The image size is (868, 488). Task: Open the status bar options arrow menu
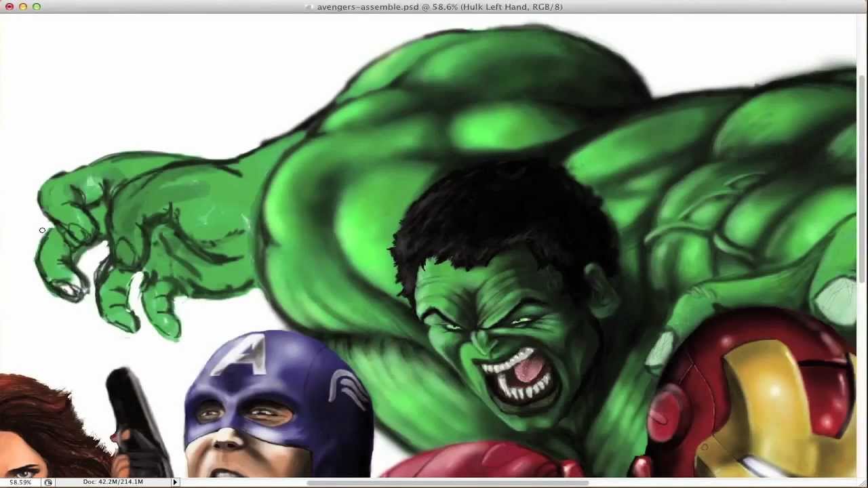coord(175,482)
